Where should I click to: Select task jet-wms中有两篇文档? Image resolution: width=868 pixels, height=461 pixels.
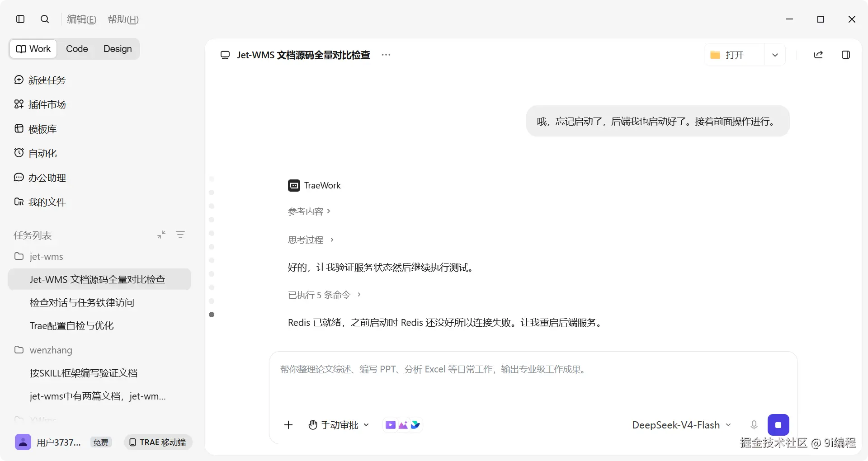click(98, 396)
